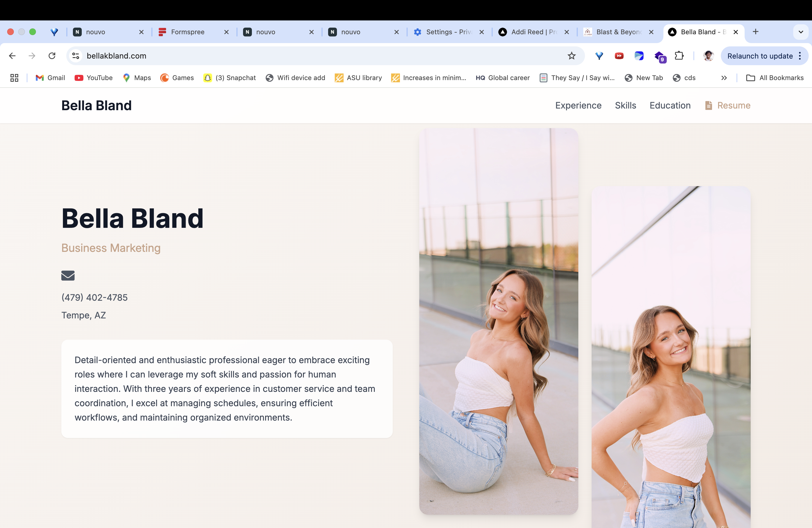Click the Bella Bland site logo header

97,105
